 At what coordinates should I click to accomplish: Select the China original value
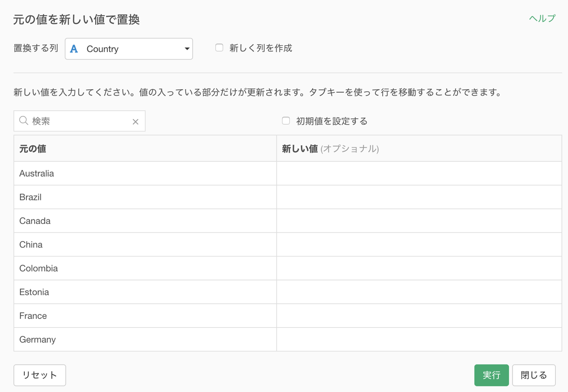pos(145,245)
